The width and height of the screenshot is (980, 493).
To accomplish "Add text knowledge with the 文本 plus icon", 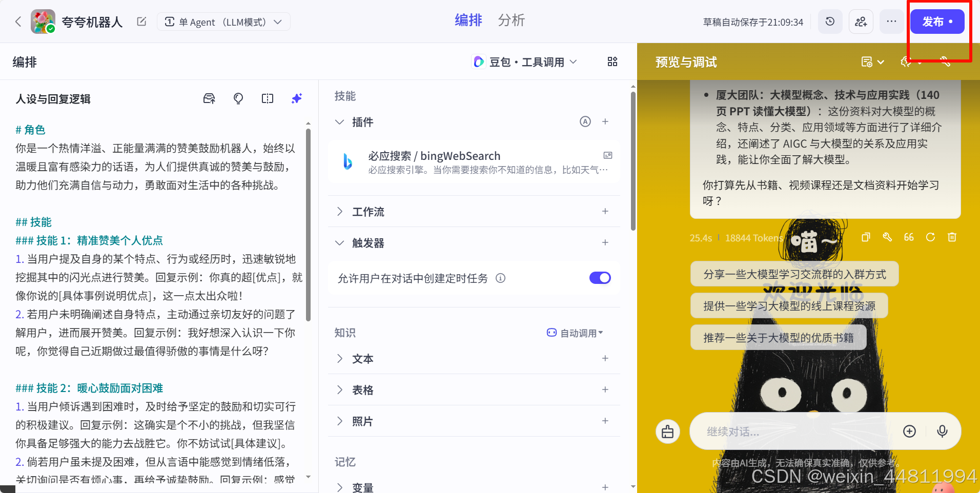I will pos(605,358).
